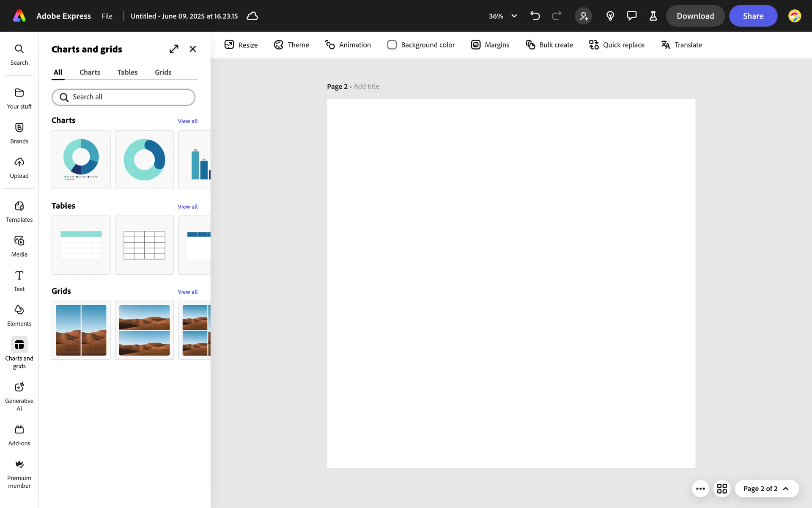Open the comments speech bubble icon
This screenshot has width=812, height=508.
point(631,16)
